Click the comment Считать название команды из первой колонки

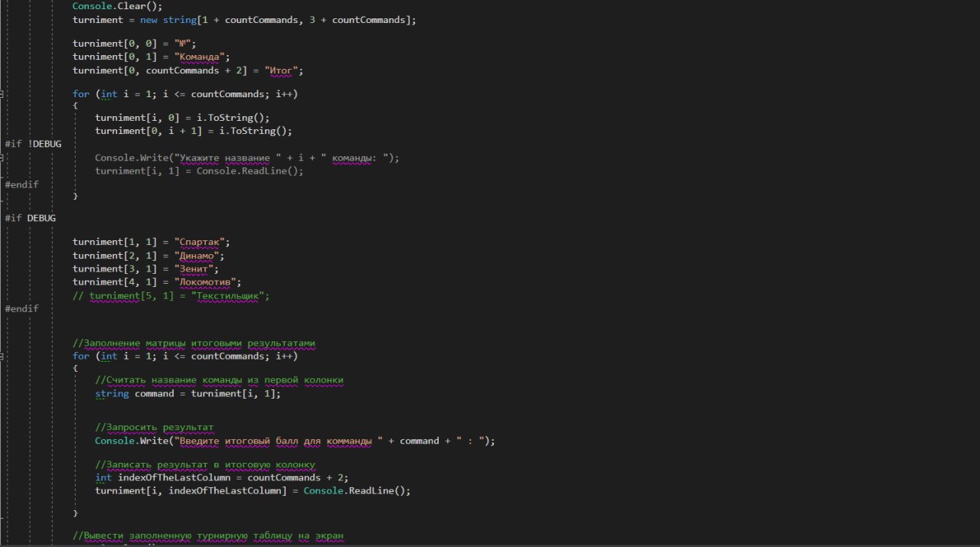219,380
